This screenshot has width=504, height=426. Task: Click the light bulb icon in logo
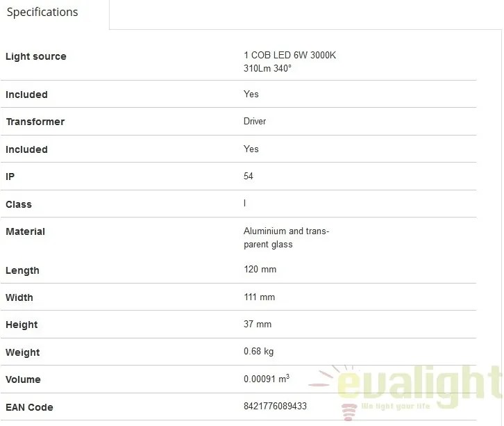coord(348,412)
